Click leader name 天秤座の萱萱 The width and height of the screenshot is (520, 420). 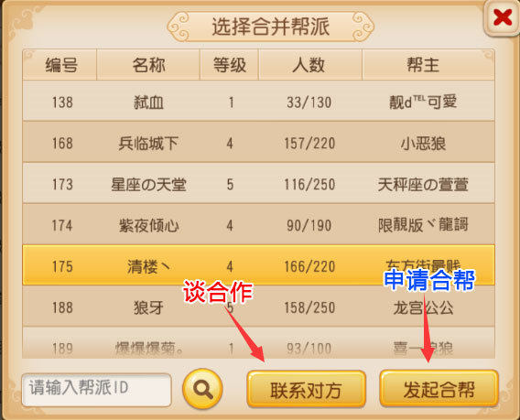coord(423,184)
